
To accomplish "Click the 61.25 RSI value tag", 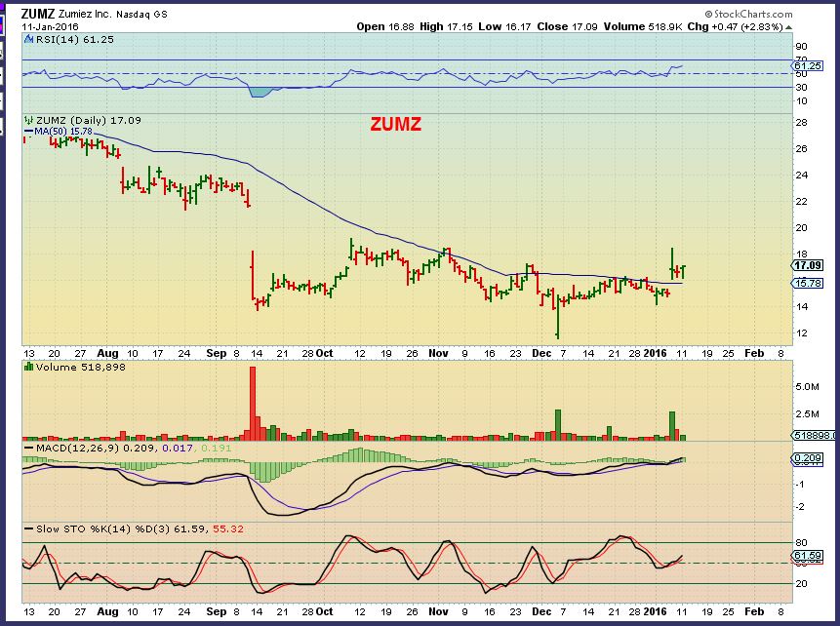I will pos(808,66).
